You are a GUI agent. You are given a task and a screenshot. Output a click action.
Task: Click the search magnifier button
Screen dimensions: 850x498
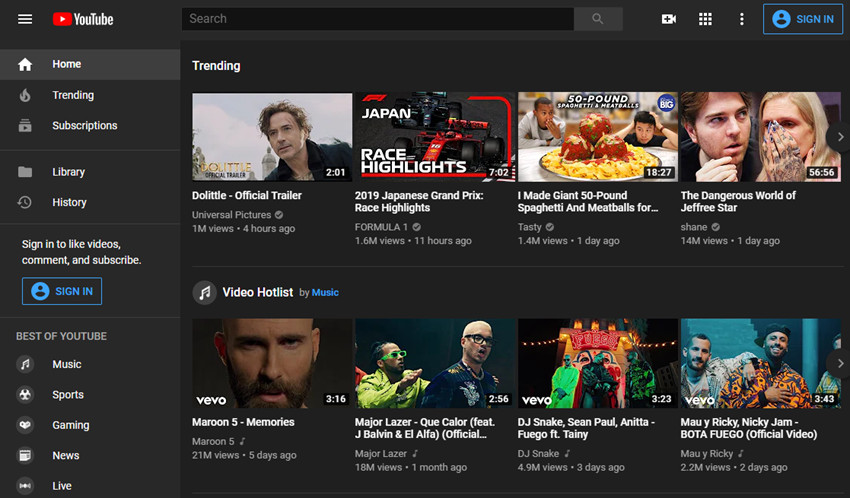[x=597, y=19]
